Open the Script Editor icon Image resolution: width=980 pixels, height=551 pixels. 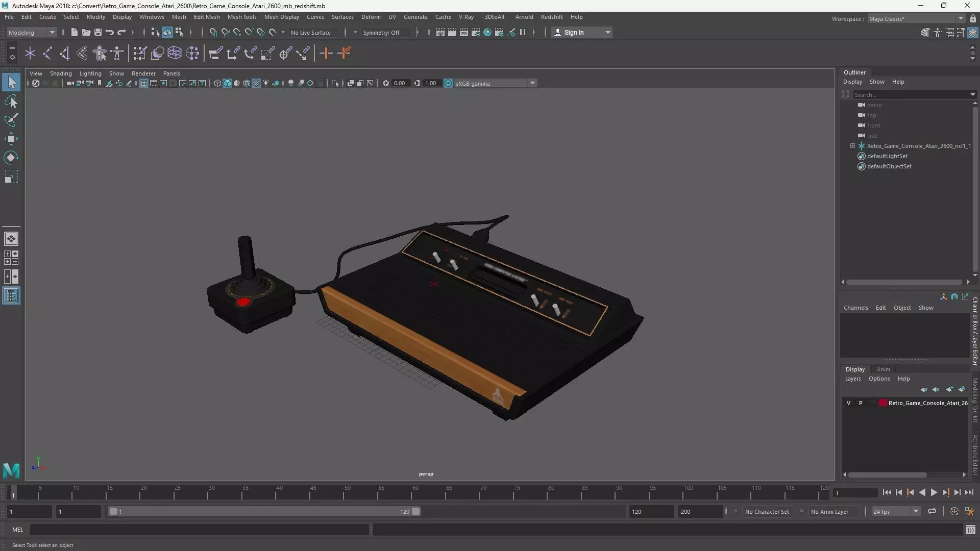click(x=971, y=530)
